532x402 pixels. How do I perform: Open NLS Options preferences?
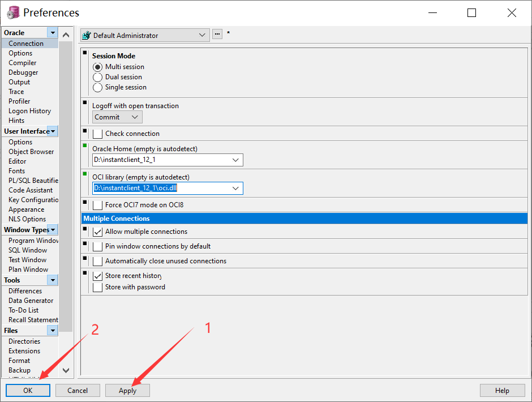point(27,219)
